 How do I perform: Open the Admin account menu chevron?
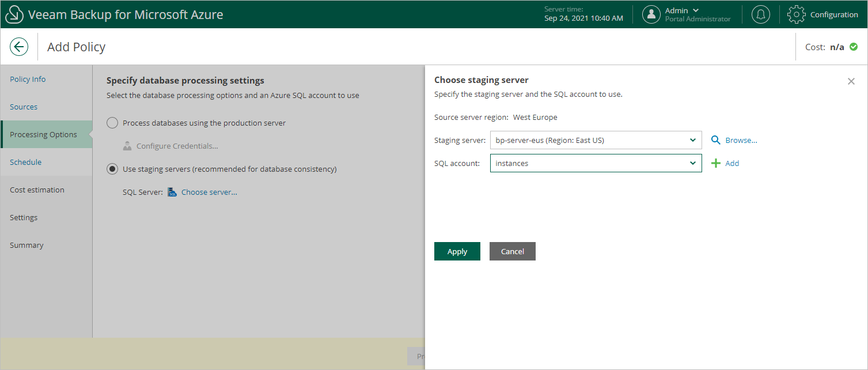696,10
